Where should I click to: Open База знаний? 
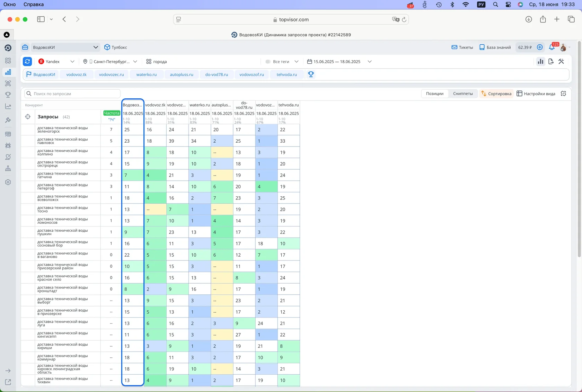tap(495, 47)
